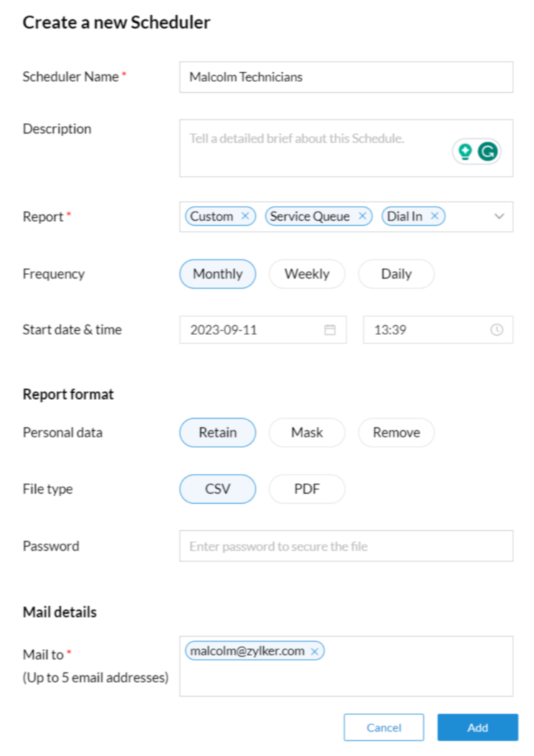
Task: Choose Mask for personal data
Action: (x=307, y=432)
